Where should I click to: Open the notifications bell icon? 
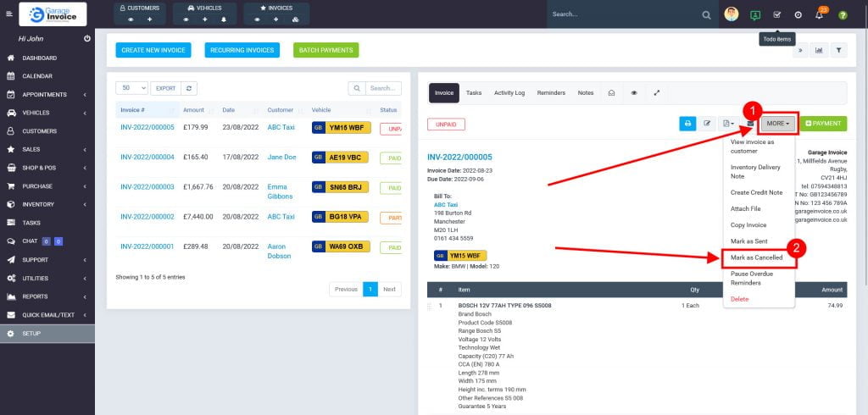[x=819, y=15]
